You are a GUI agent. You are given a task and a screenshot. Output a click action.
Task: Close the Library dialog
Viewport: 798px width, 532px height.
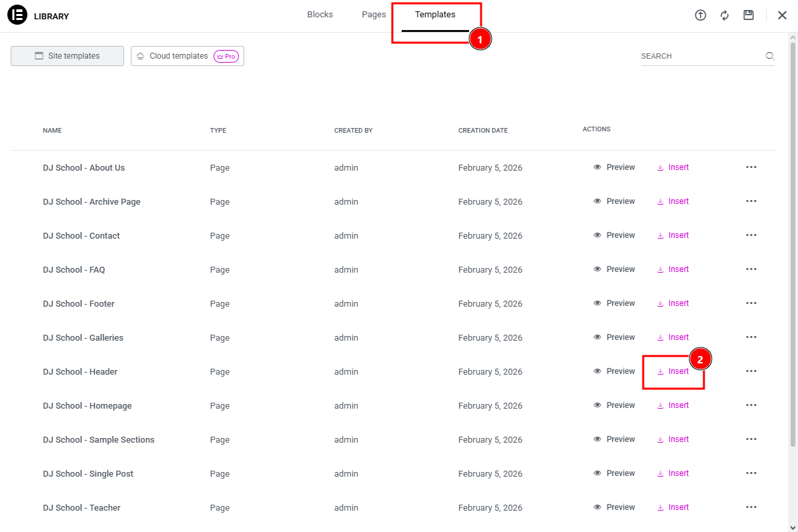pos(782,15)
